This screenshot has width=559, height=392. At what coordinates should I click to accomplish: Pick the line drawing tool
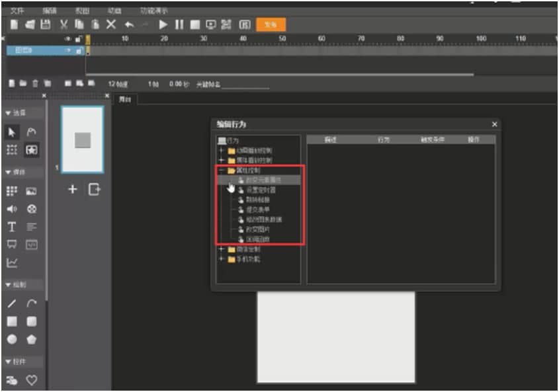coord(12,303)
